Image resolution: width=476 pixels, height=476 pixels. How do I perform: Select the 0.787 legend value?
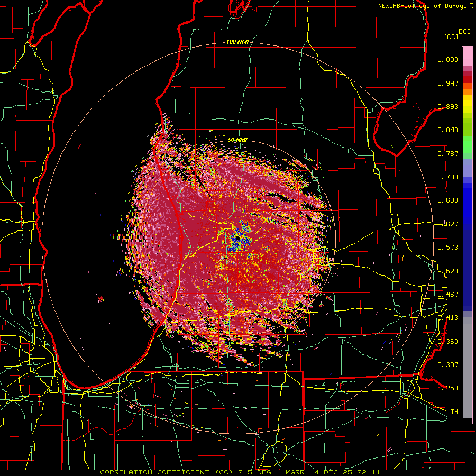pyautogui.click(x=448, y=153)
